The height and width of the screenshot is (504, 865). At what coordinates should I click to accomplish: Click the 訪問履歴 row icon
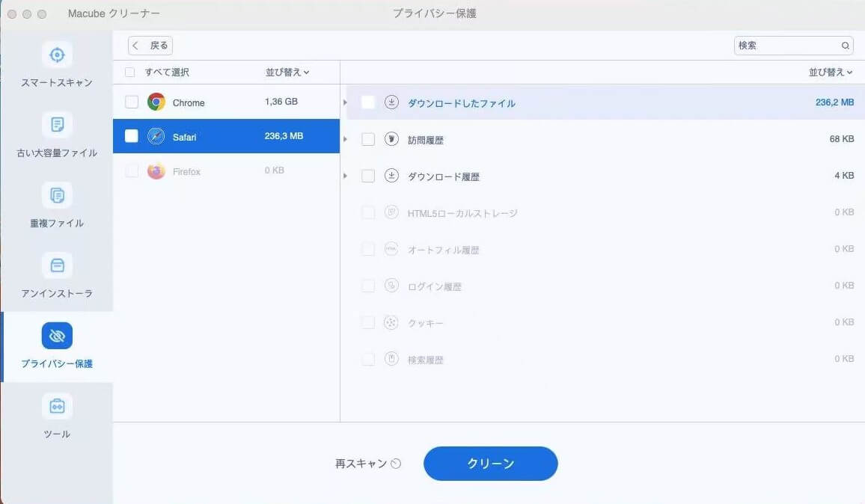pyautogui.click(x=391, y=139)
